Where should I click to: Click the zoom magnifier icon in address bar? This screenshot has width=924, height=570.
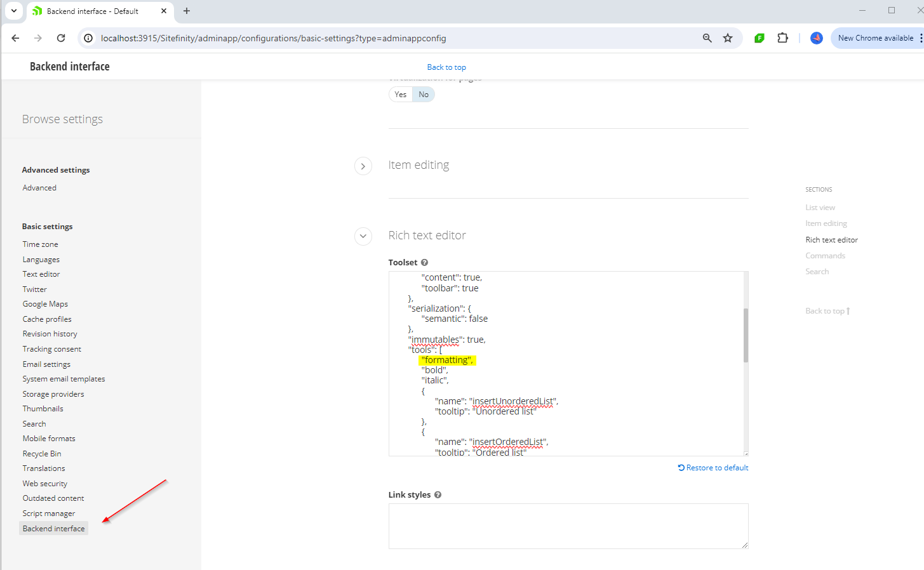tap(707, 38)
